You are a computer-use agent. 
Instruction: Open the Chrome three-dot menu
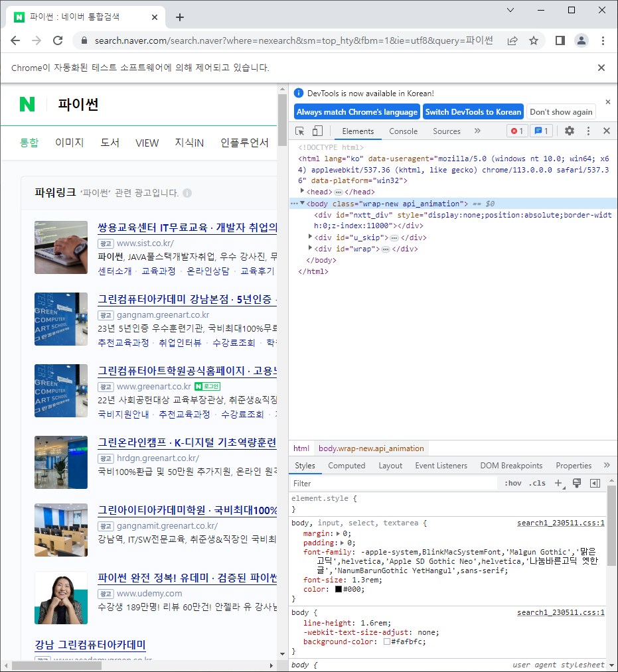point(603,40)
